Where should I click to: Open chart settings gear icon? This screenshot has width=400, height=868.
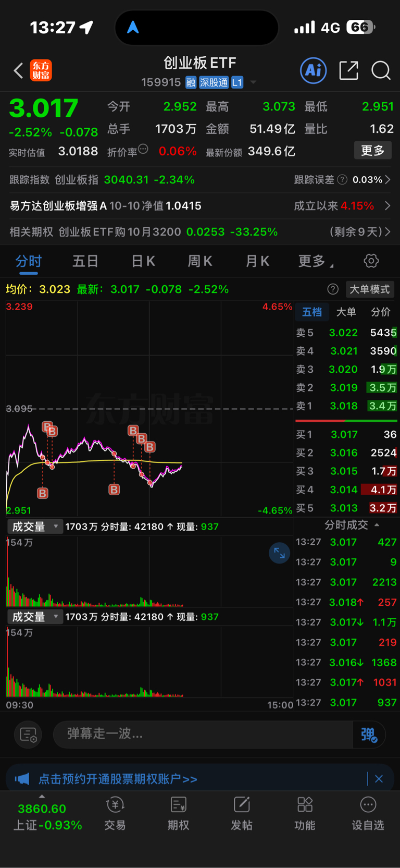(x=371, y=261)
